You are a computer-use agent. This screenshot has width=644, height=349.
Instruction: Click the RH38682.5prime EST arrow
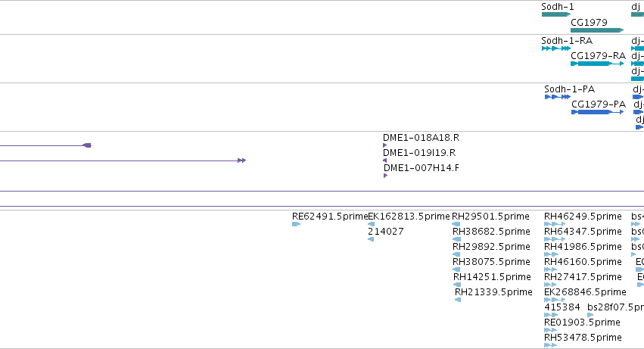pyautogui.click(x=456, y=239)
